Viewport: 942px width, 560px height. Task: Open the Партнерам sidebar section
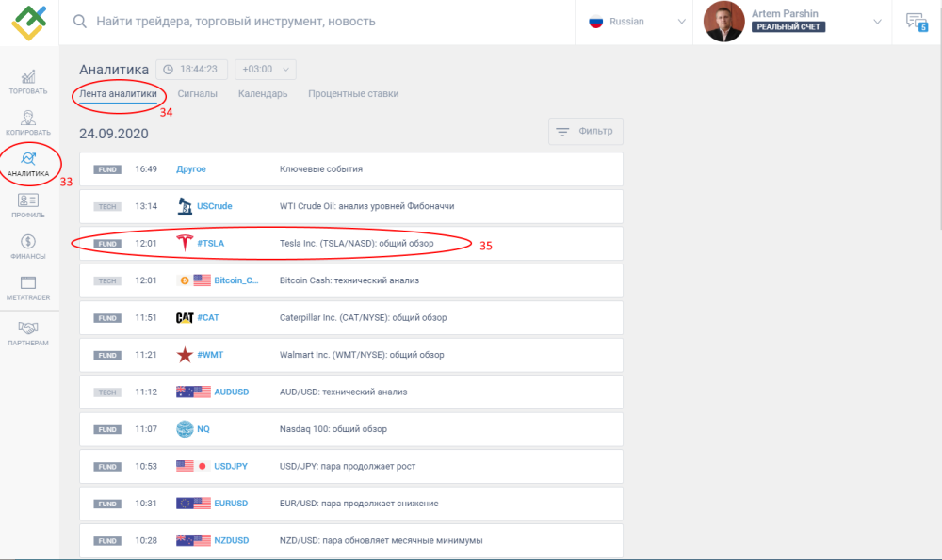[28, 334]
